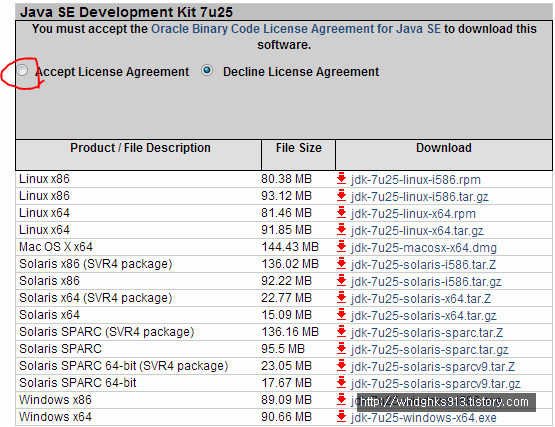Click download arrow icon in Windows x86 row

coord(341,399)
